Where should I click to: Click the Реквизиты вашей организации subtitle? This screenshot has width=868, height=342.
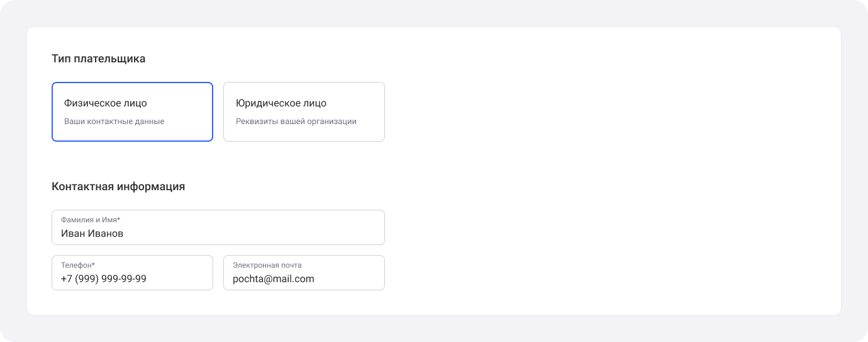point(296,122)
